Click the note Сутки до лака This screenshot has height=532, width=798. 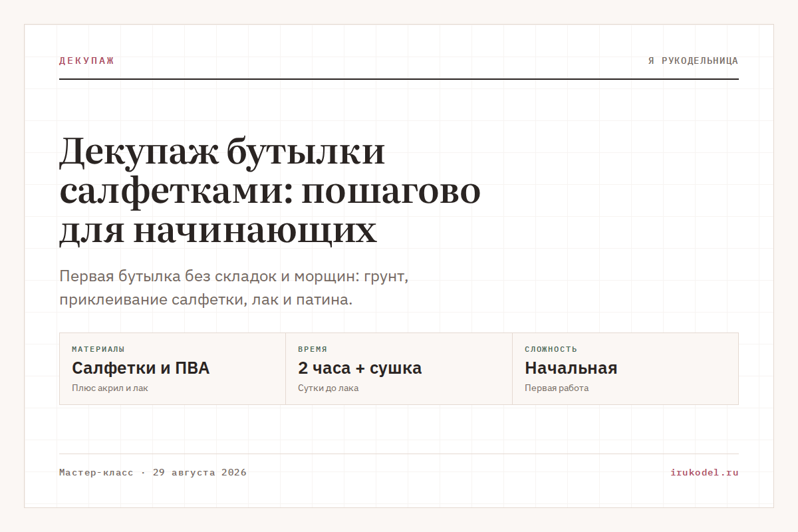[329, 388]
